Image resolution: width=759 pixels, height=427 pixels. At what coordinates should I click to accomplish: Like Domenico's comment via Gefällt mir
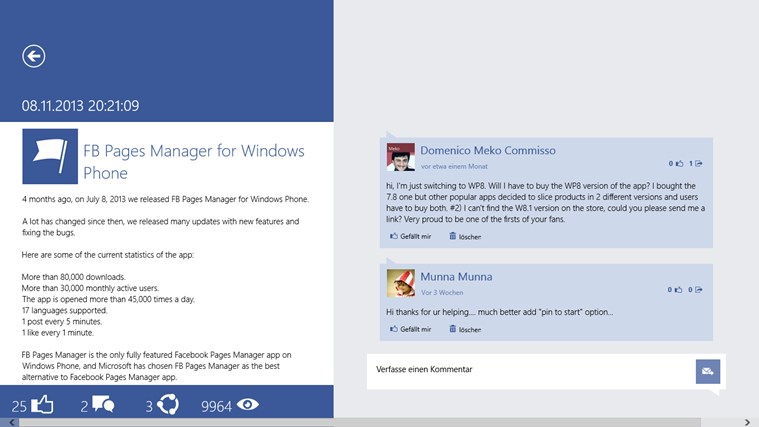(410, 236)
